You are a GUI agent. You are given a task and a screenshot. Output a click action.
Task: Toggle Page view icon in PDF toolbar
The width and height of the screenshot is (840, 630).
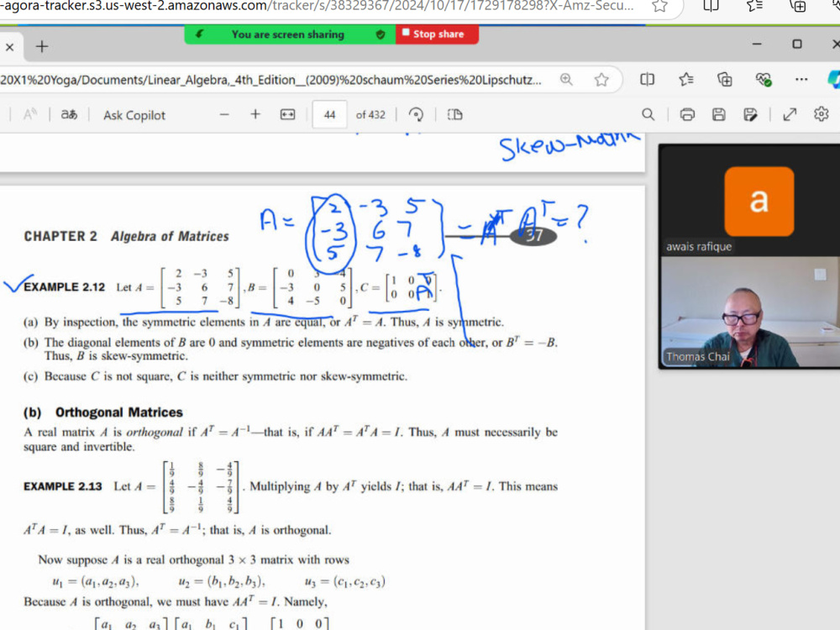454,114
